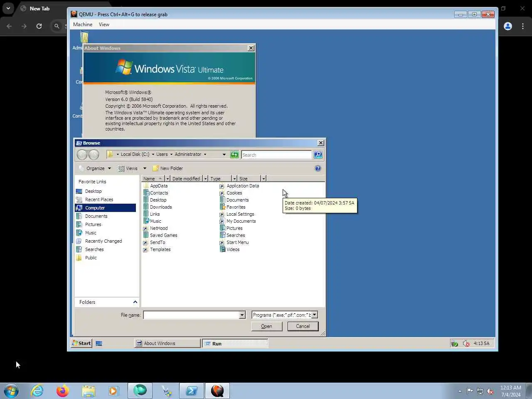Expand the Administrator breadcrumb arrow

[x=205, y=154]
